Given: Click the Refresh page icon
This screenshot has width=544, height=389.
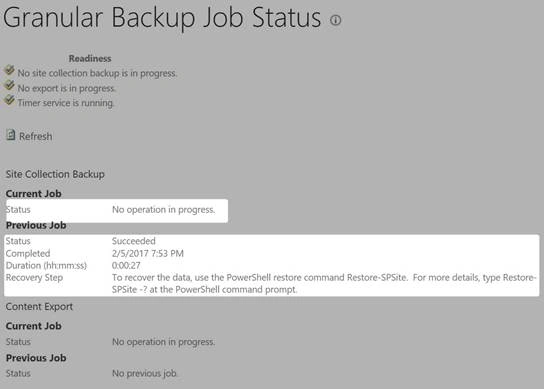Looking at the screenshot, I should pyautogui.click(x=11, y=135).
